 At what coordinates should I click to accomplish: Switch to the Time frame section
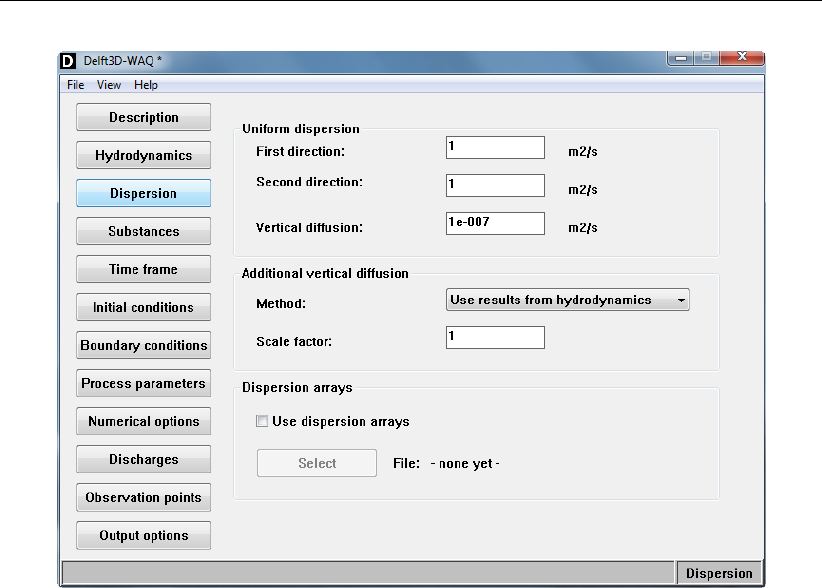(x=144, y=269)
